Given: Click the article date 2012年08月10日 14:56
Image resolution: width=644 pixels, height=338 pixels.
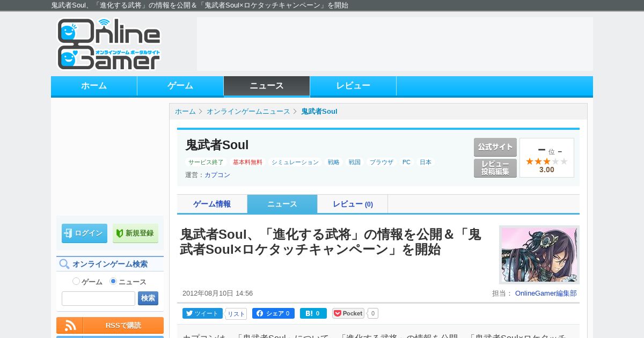Looking at the screenshot, I should [x=217, y=293].
